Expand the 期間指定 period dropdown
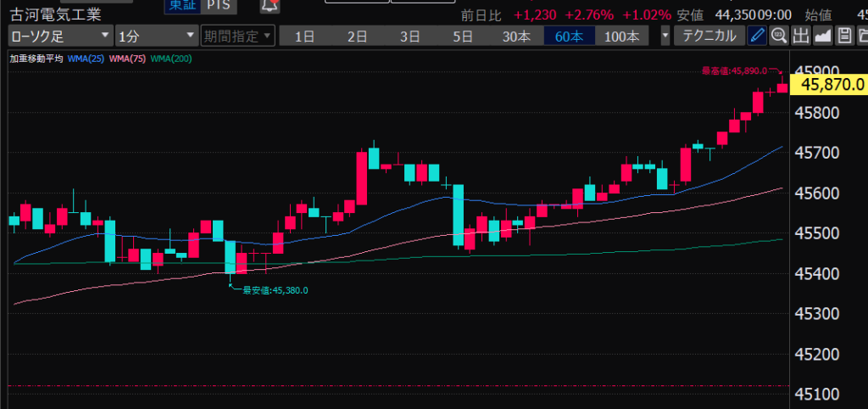This screenshot has width=868, height=409. pos(238,36)
